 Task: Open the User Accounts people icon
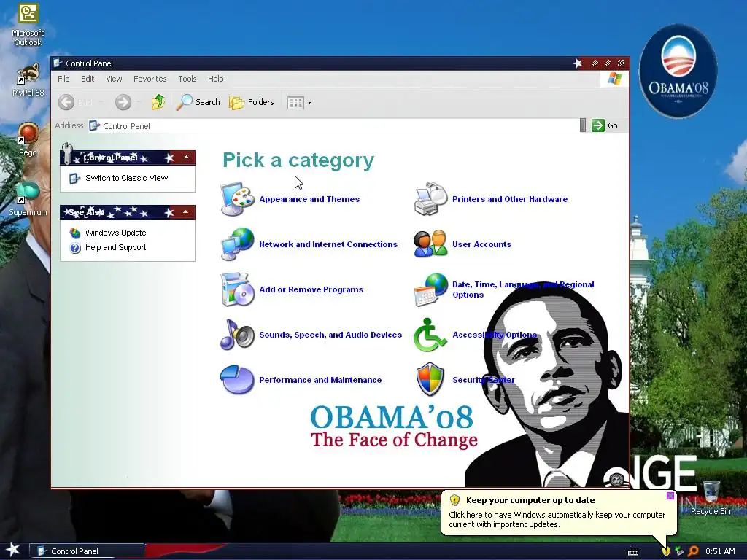(x=430, y=244)
